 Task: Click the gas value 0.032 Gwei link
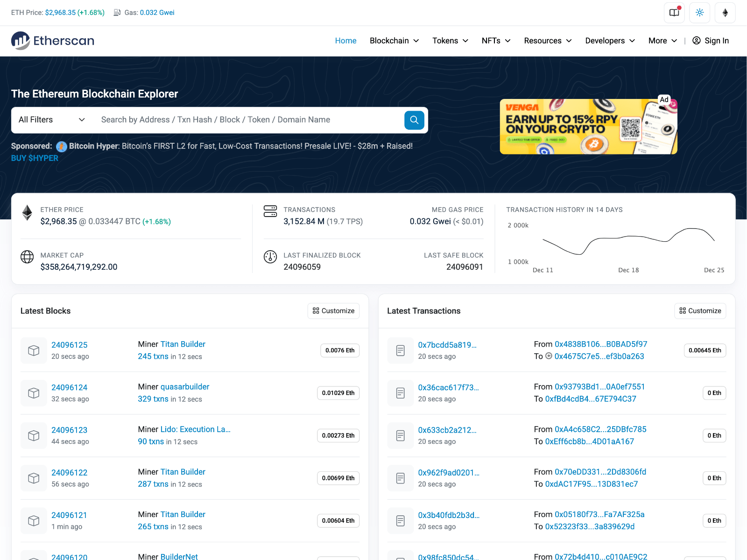pyautogui.click(x=157, y=13)
